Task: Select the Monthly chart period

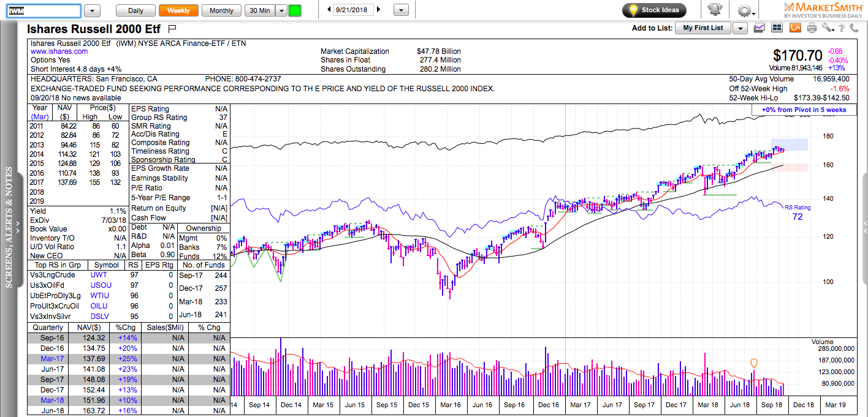Action: click(221, 10)
